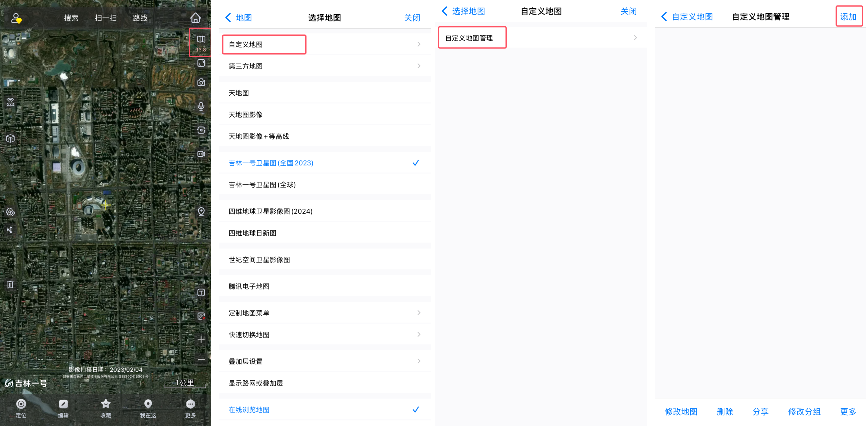The height and width of the screenshot is (426, 868).
Task: Open 叠加层设置 row
Action: [325, 361]
